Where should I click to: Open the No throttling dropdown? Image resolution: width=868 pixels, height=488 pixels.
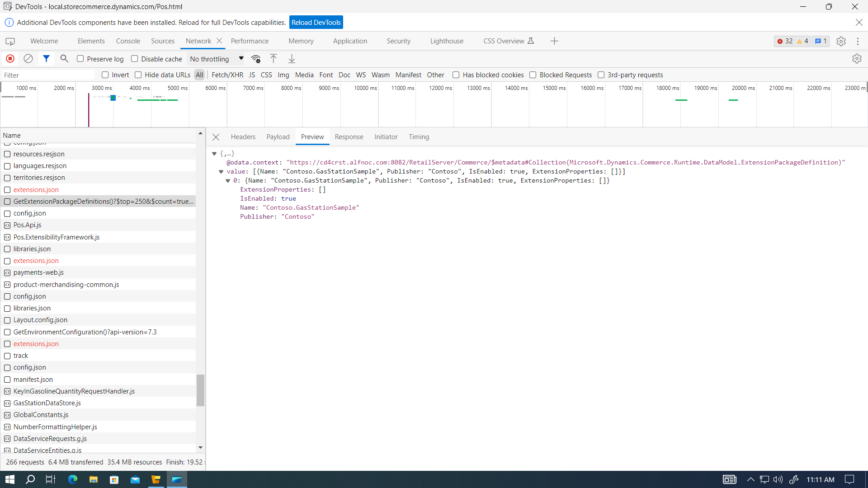click(x=215, y=59)
